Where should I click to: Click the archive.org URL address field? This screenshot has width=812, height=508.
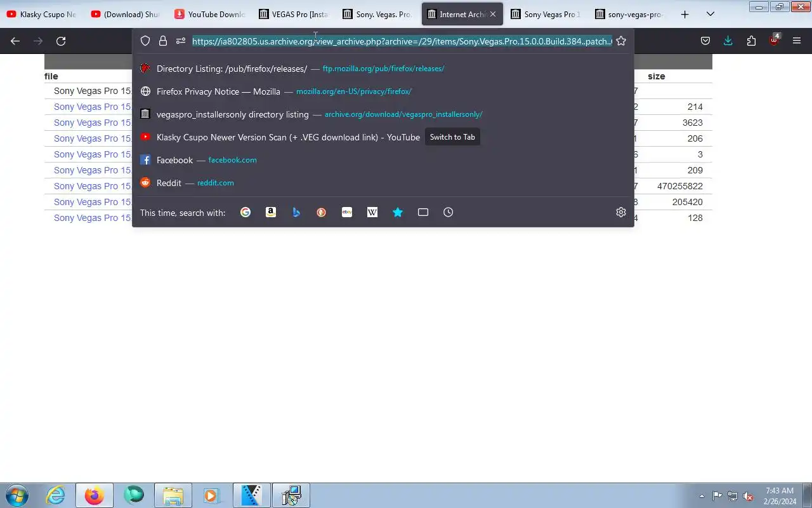402,41
